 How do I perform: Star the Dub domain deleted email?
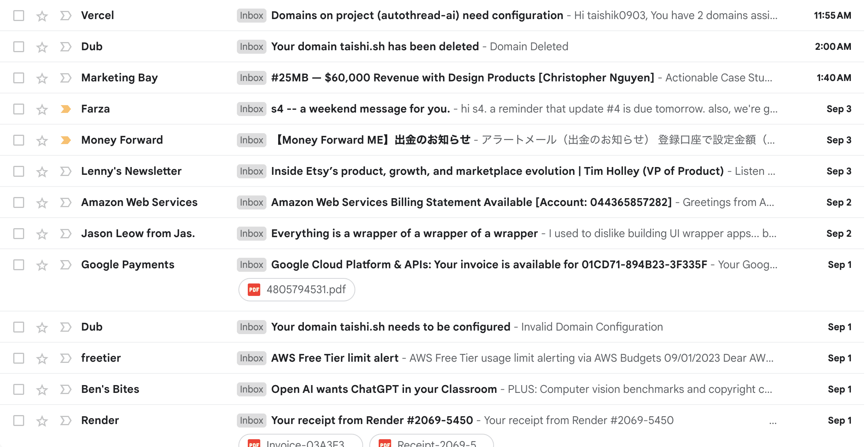point(42,47)
